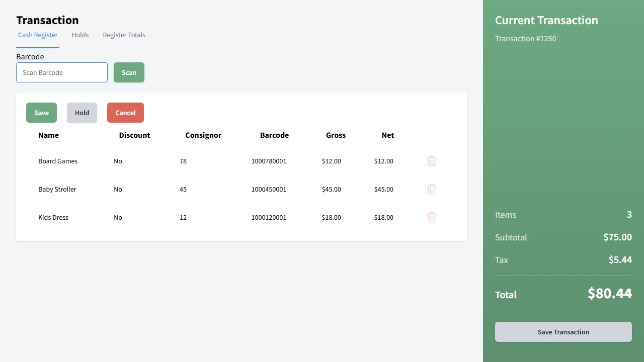Remove Baby Stroller via the trash icon
Viewport: 644px width, 362px height.
(431, 189)
